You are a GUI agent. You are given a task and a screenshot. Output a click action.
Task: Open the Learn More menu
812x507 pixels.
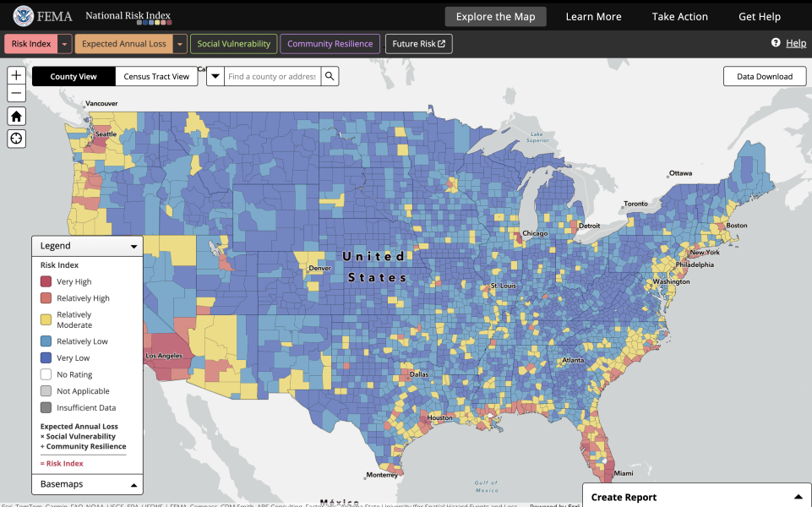tap(593, 16)
